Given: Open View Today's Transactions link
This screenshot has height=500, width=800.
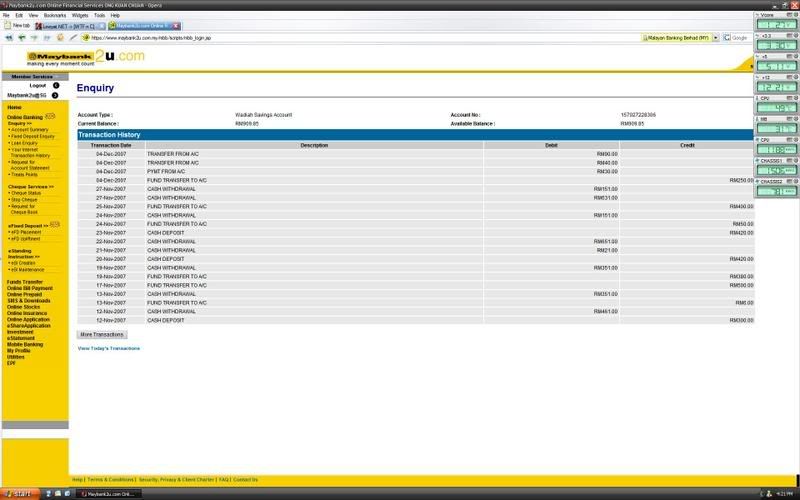Looking at the screenshot, I should click(109, 348).
